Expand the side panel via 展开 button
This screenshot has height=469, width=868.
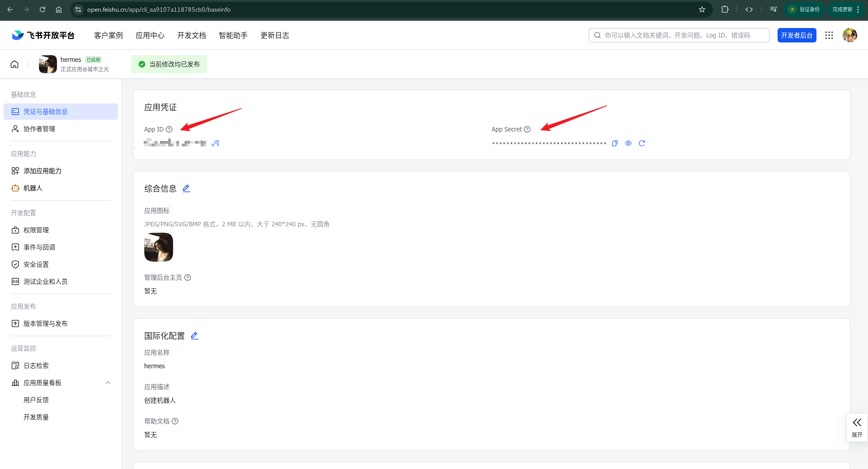coord(857,427)
